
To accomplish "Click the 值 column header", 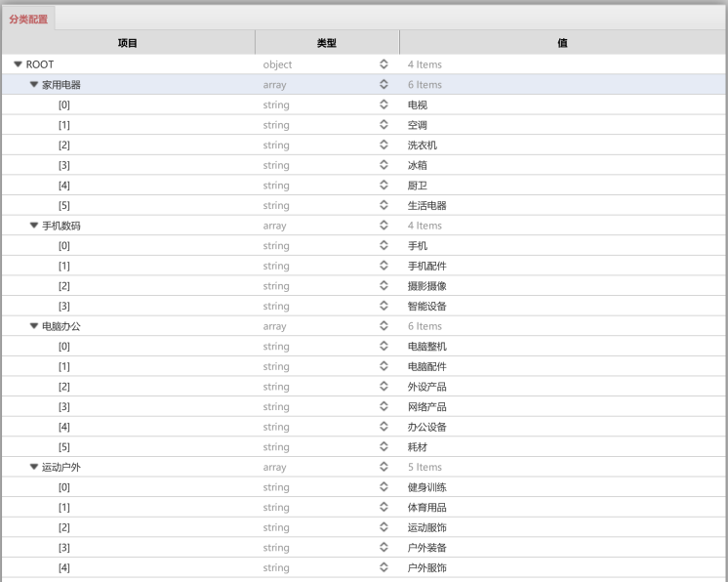I will tap(563, 43).
